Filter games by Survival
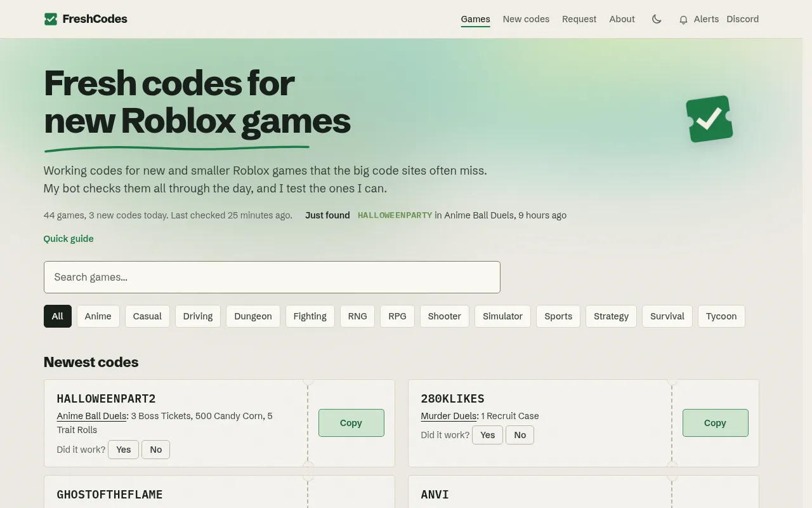Screen dimensions: 812x508 [667, 316]
